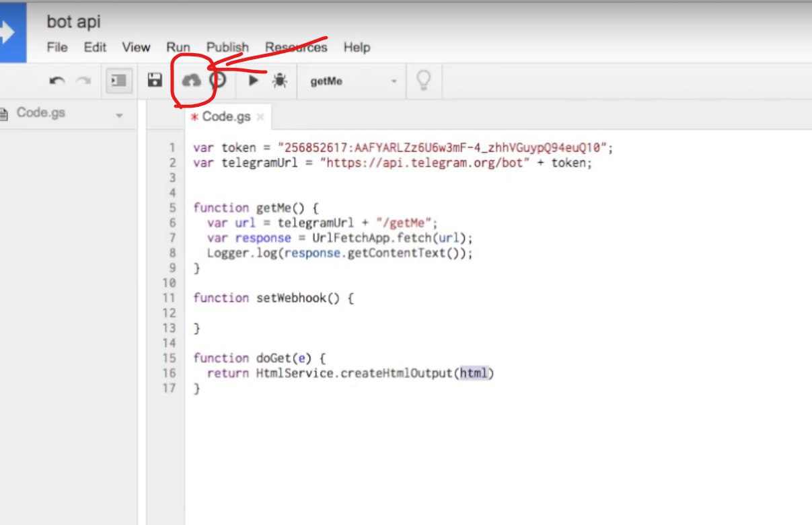Open the Resources menu

(x=296, y=47)
